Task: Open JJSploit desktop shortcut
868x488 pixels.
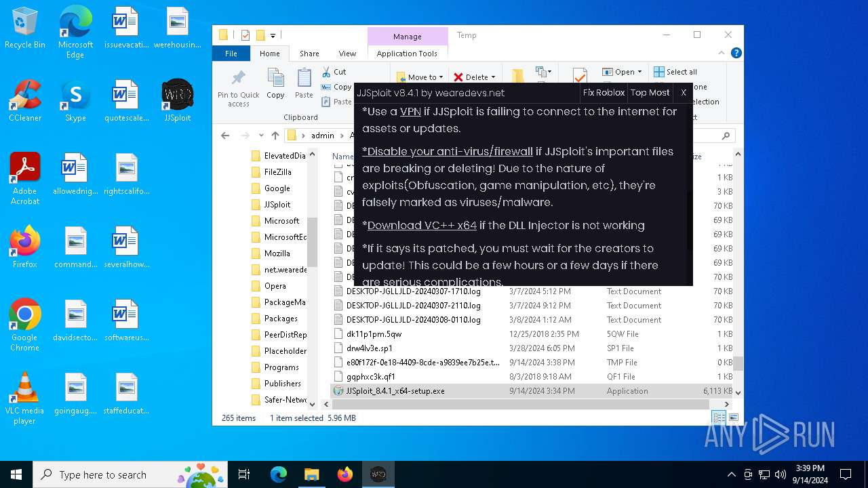Action: point(178,102)
